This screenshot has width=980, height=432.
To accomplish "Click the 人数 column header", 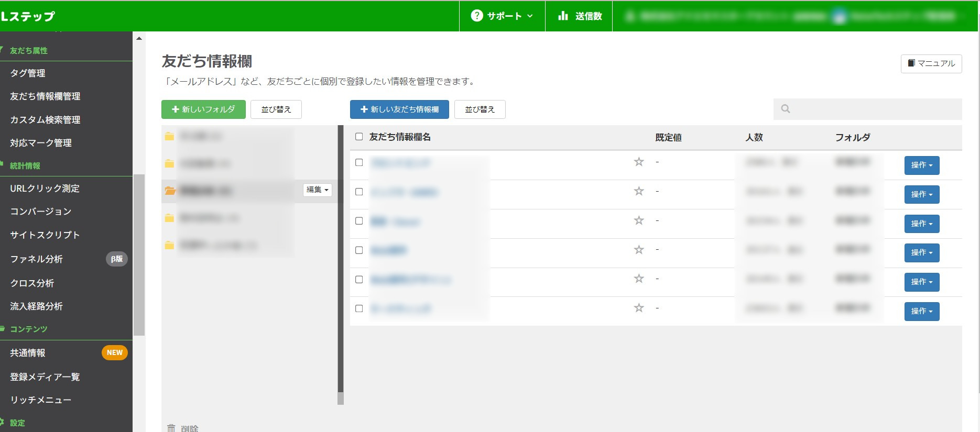I will click(x=754, y=137).
